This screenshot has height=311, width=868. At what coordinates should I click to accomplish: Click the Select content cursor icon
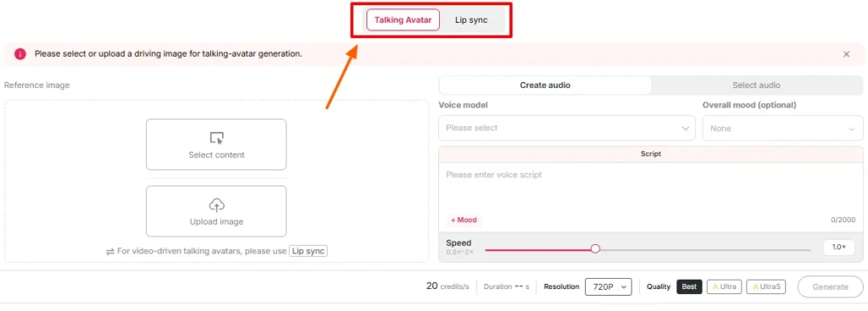point(216,138)
